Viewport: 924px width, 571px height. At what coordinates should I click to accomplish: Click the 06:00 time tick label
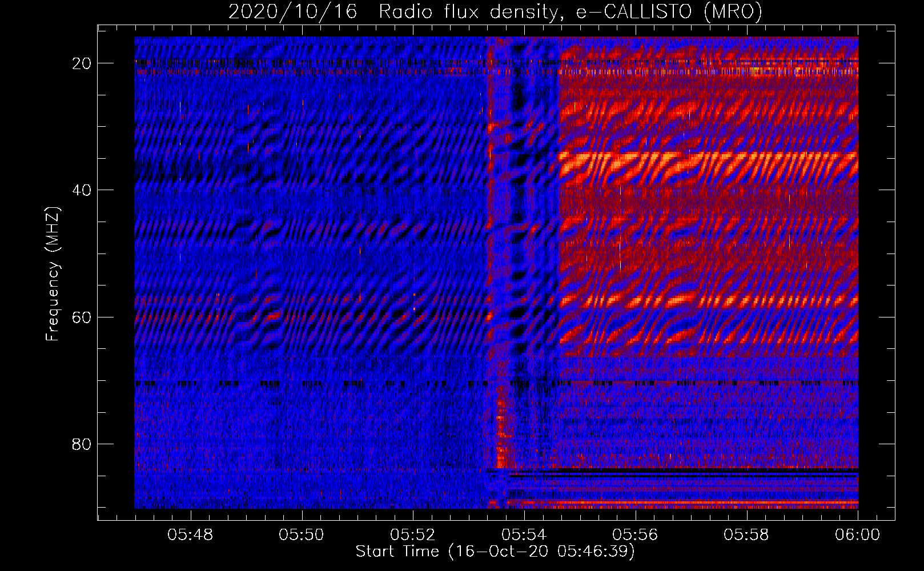pyautogui.click(x=858, y=535)
